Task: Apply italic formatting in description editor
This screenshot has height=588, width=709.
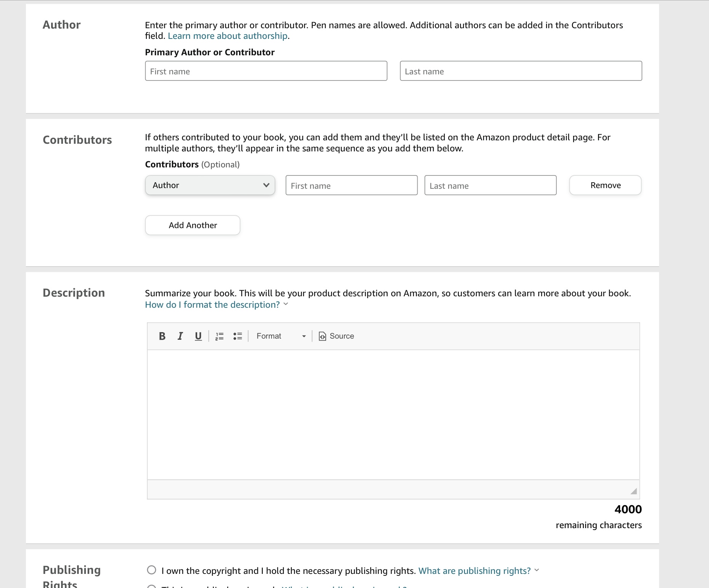Action: [x=180, y=336]
